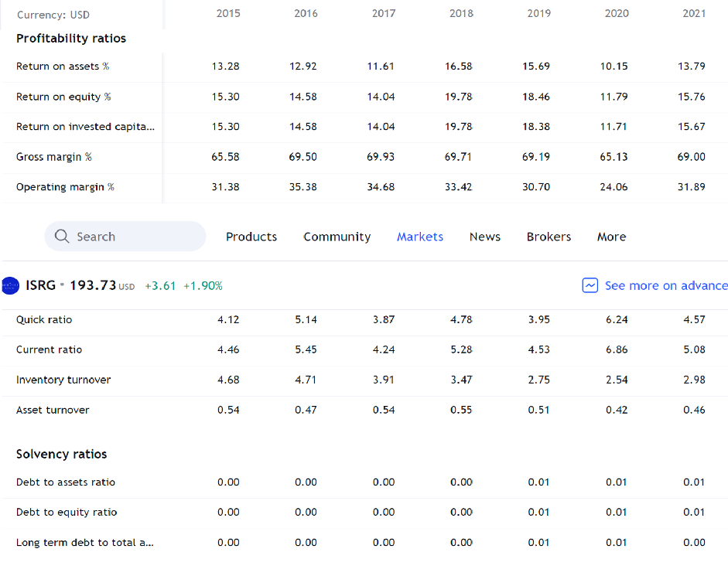This screenshot has width=728, height=576.
Task: Click the Long term debt to total row
Action: tap(364, 543)
